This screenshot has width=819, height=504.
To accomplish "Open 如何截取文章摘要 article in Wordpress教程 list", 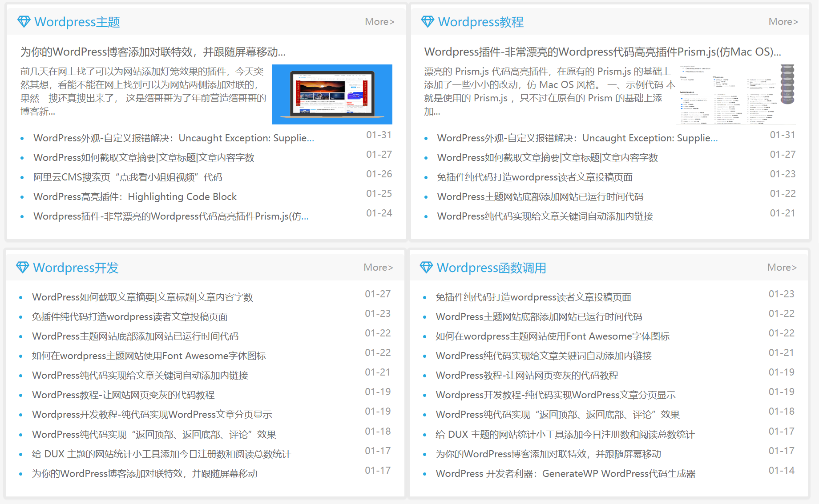I will [x=548, y=158].
